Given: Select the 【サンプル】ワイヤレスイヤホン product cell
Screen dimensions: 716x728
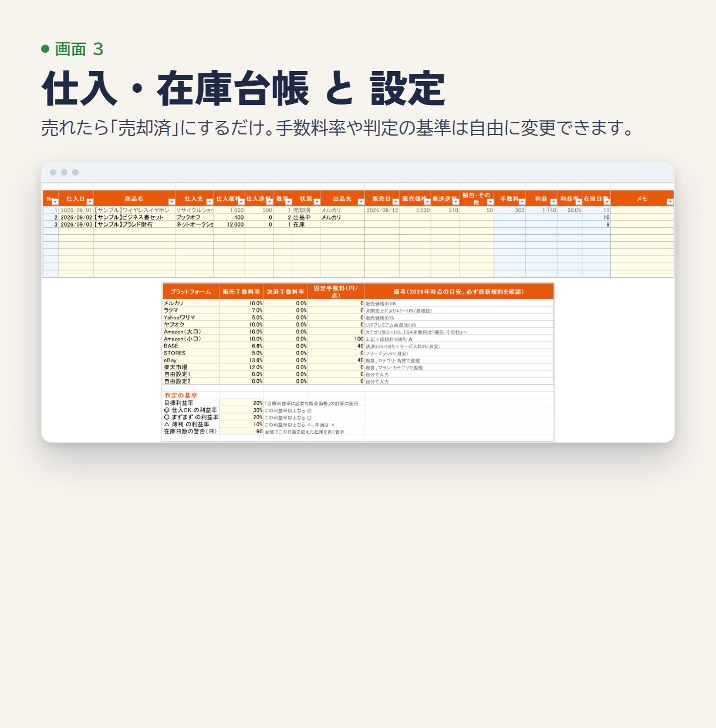Looking at the screenshot, I should [134, 210].
